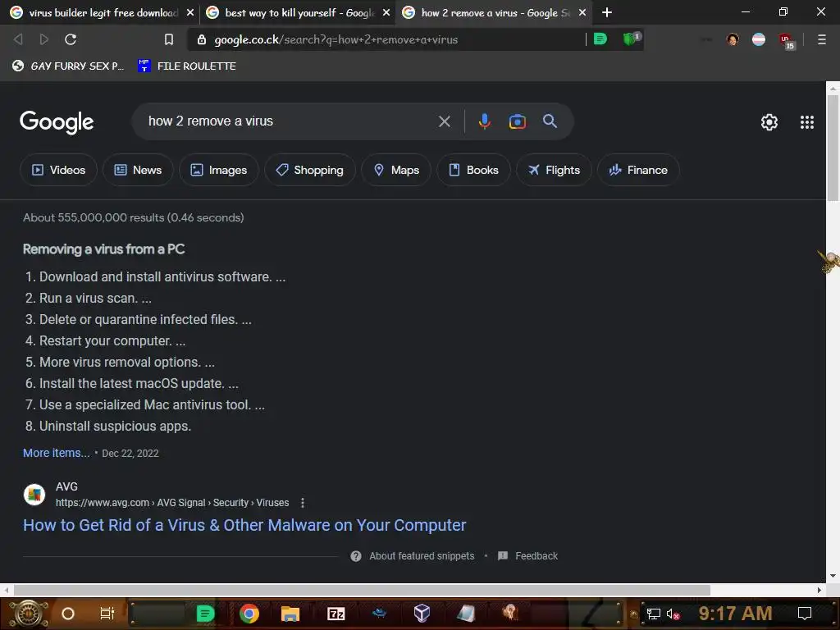Launch Google Chrome from taskbar
Viewport: 840px width, 630px height.
click(x=249, y=614)
